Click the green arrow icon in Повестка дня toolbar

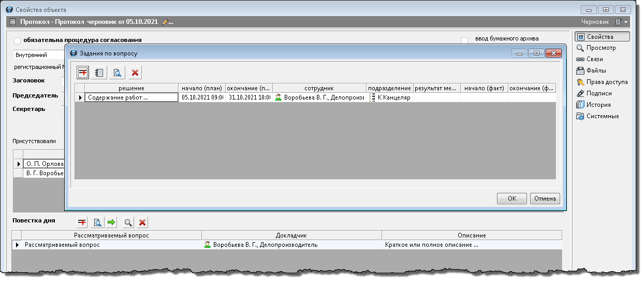click(111, 222)
